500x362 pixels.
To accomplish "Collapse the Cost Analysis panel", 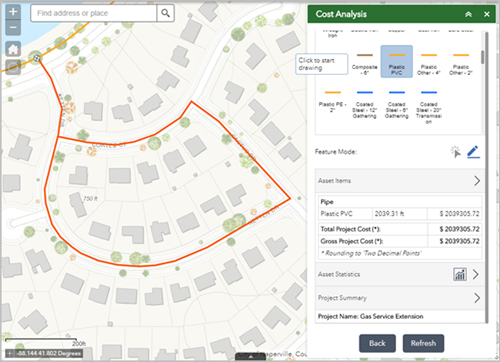I will point(468,14).
